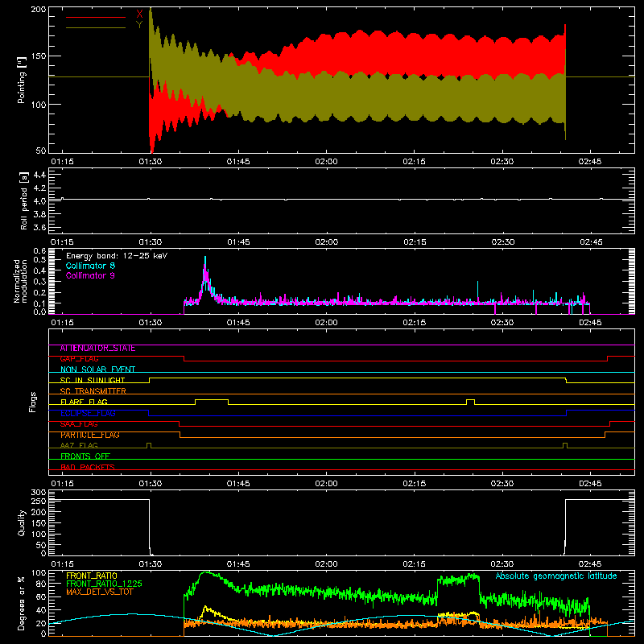
Task: Select the X legend label
Action: tap(139, 14)
